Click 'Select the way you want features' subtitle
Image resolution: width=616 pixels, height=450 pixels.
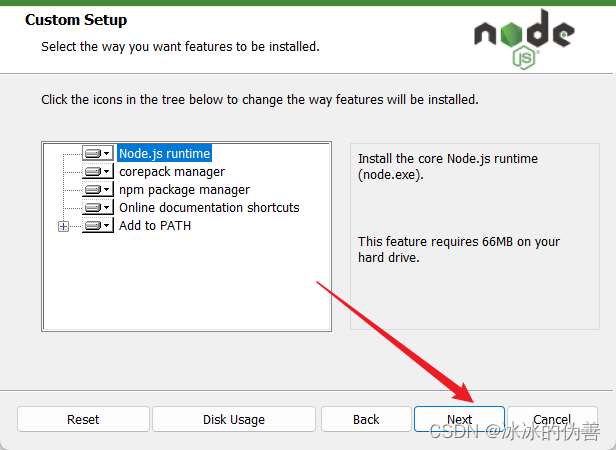click(180, 47)
